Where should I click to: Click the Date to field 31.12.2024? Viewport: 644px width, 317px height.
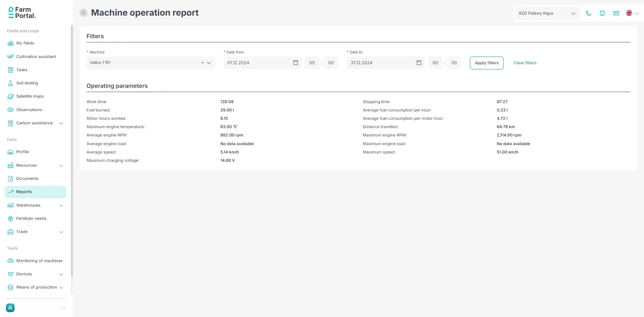(385, 63)
